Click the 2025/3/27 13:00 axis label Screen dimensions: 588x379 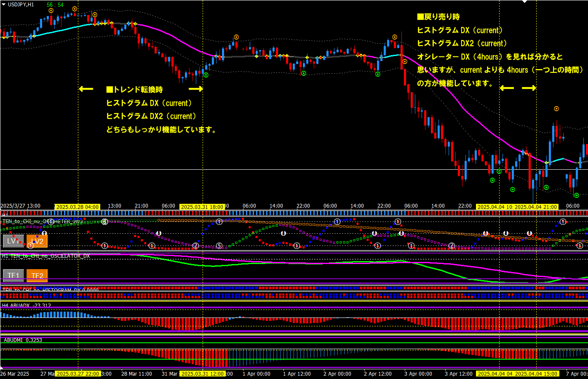point(21,206)
